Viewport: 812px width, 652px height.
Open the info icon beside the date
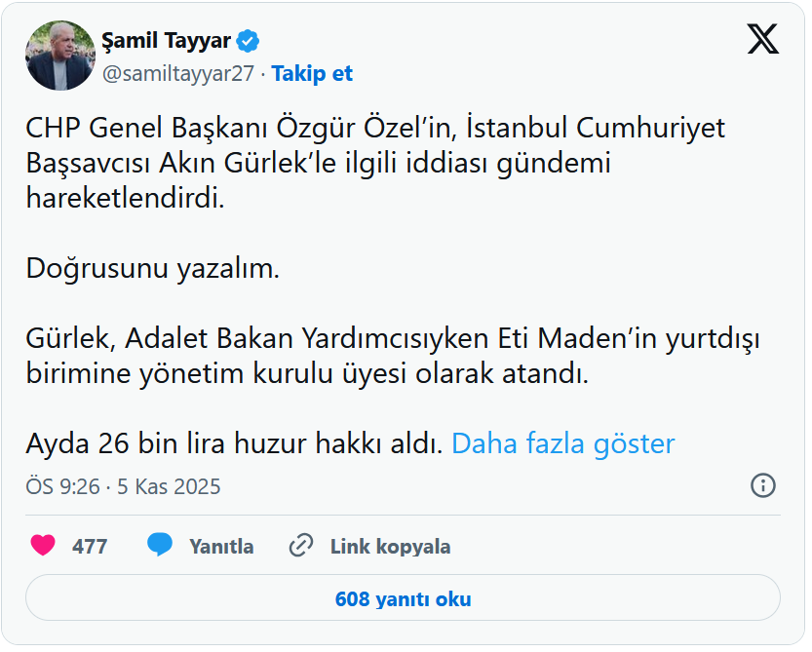763,485
